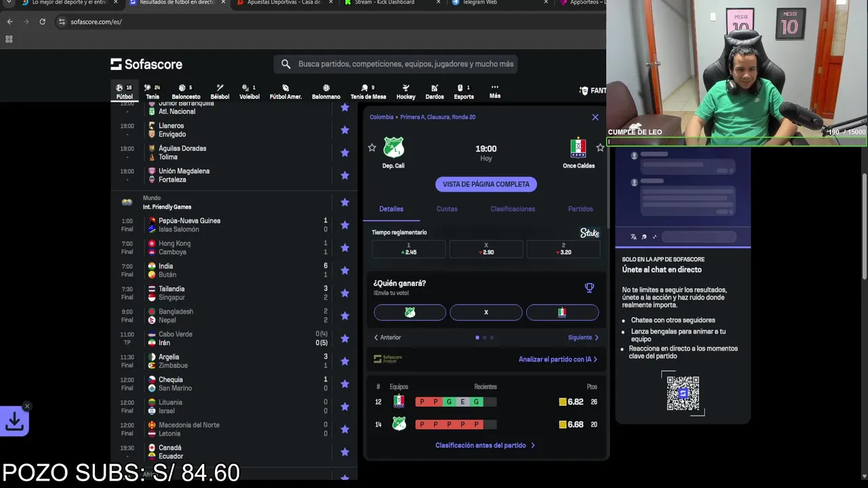This screenshot has height=488, width=868.
Task: Open the Fútbol Amer. sport category
Action: [x=285, y=91]
